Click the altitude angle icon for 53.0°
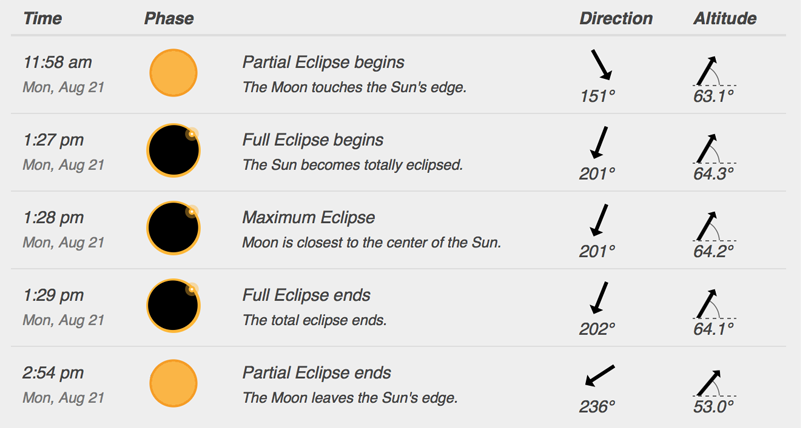The image size is (801, 428). tap(714, 383)
